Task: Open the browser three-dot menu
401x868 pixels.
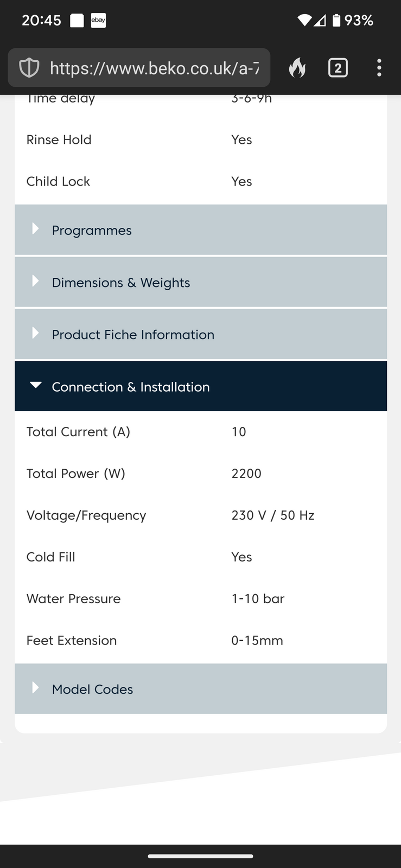Action: coord(379,68)
